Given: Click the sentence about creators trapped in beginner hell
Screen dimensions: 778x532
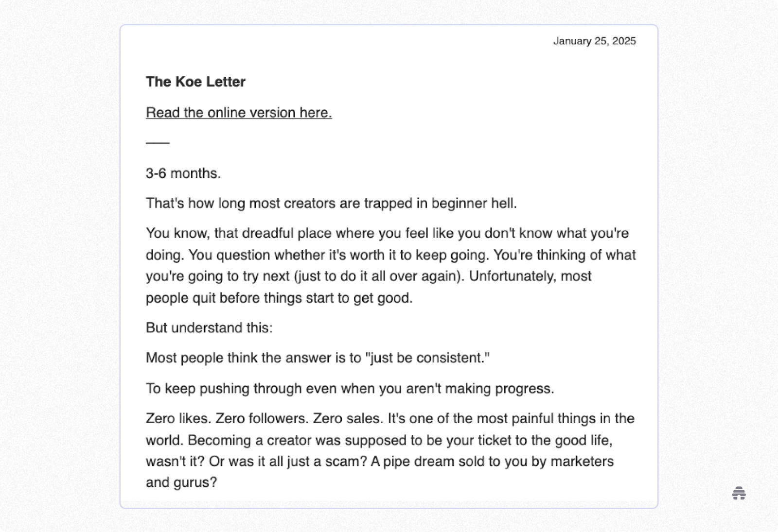Looking at the screenshot, I should 331,203.
